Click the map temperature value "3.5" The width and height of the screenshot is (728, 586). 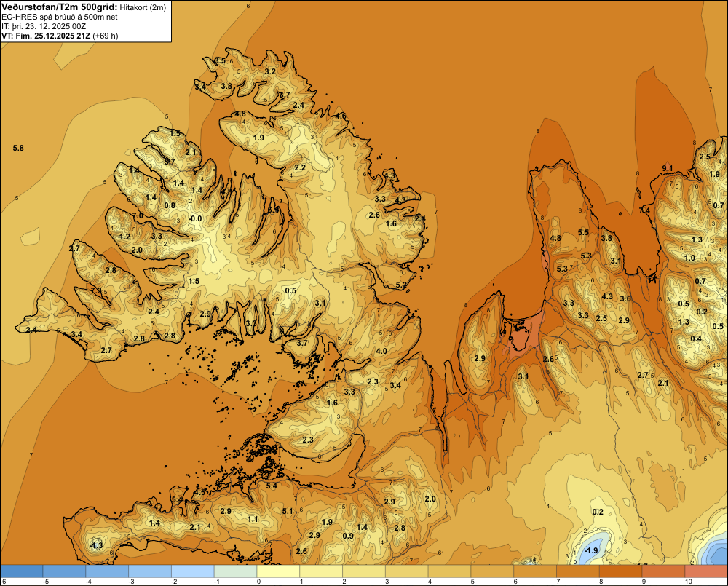pos(220,61)
